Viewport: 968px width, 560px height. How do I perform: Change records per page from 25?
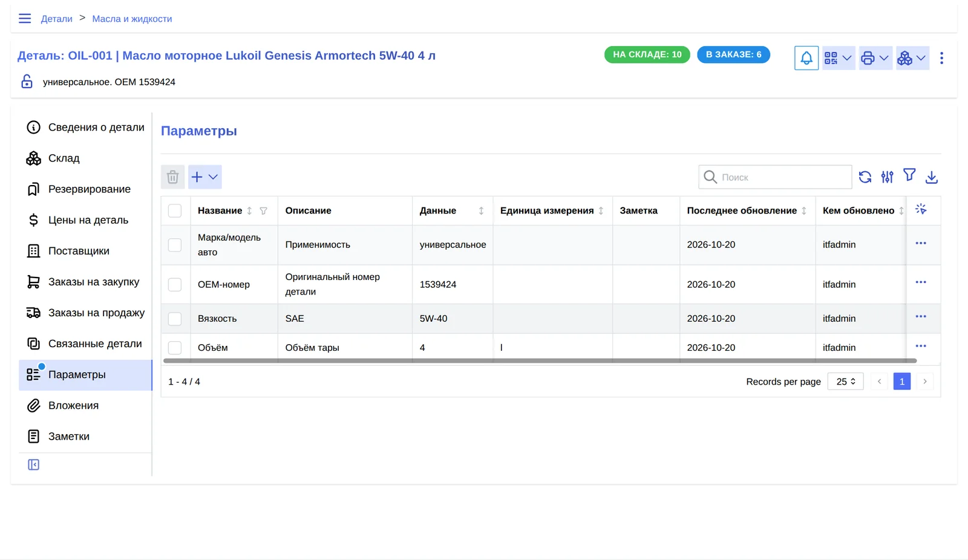(845, 382)
